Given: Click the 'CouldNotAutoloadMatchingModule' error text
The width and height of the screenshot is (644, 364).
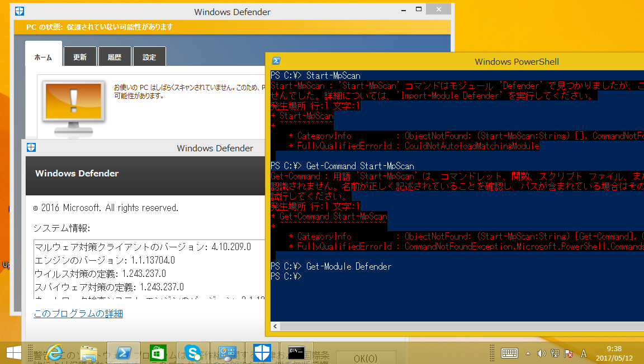Looking at the screenshot, I should click(471, 146).
